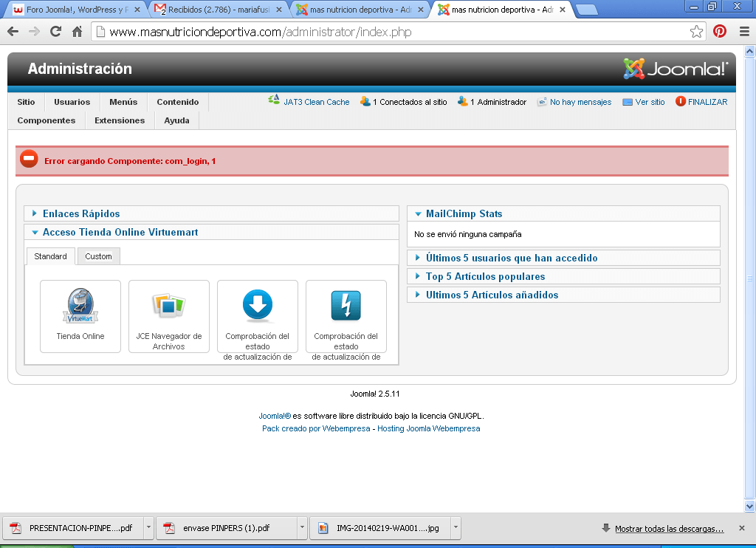Screen dimensions: 756x548
Task: Click the red FINALIZAR logout icon
Action: click(x=680, y=101)
